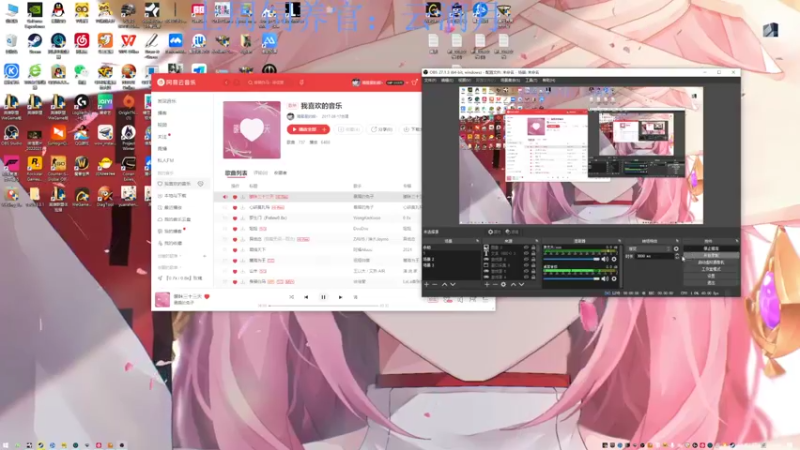Pop out the OBS sources dock panel
Image resolution: width=800 pixels, height=450 pixels.
[x=536, y=241]
